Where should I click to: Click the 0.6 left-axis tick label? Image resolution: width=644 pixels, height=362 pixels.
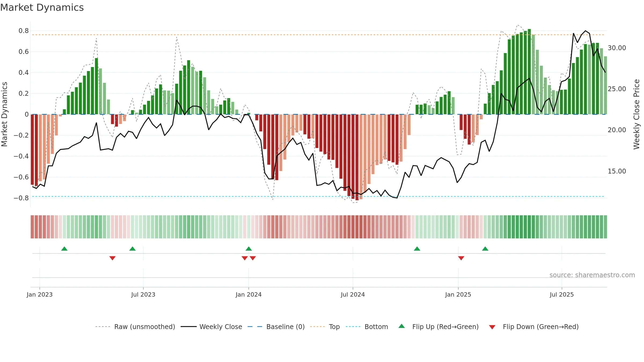24,51
